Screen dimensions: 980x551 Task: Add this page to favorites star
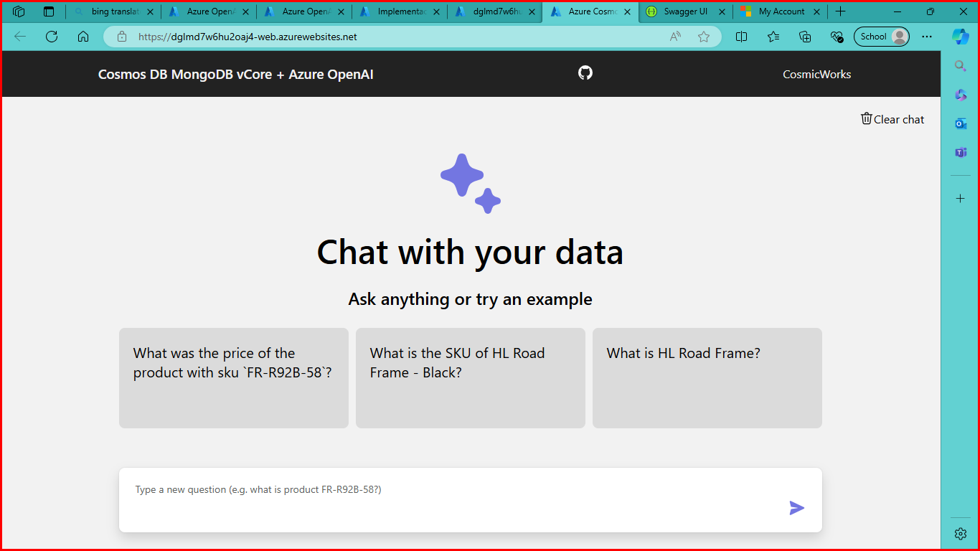tap(704, 37)
